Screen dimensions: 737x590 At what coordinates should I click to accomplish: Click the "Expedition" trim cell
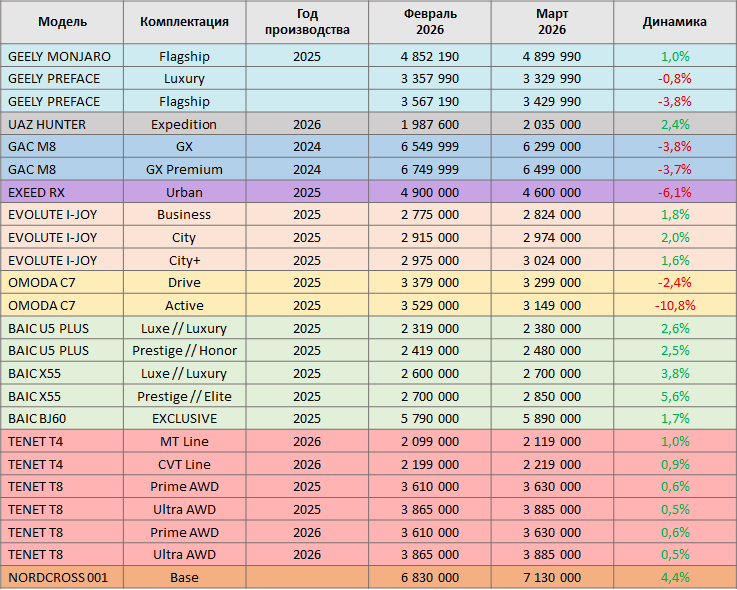click(x=184, y=124)
